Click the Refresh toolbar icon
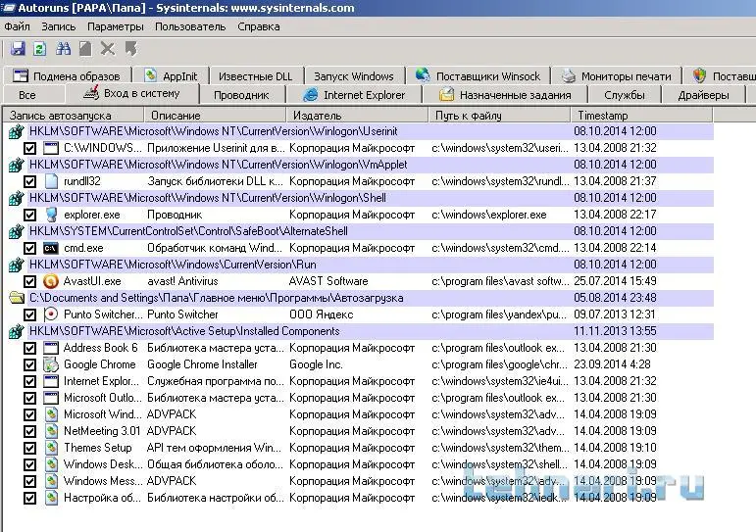This screenshot has height=532, width=756. [39, 49]
